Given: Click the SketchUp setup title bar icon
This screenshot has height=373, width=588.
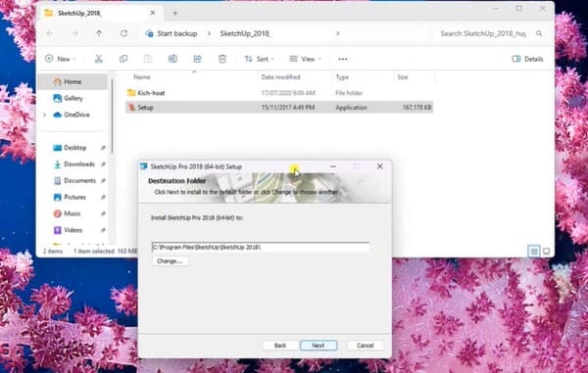Looking at the screenshot, I should (x=144, y=166).
